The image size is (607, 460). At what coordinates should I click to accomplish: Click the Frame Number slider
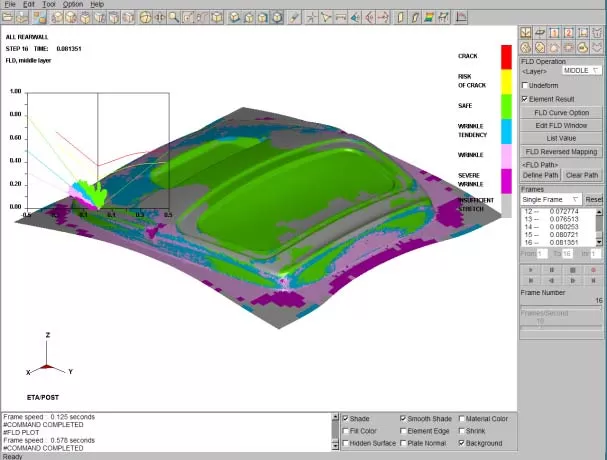561,307
